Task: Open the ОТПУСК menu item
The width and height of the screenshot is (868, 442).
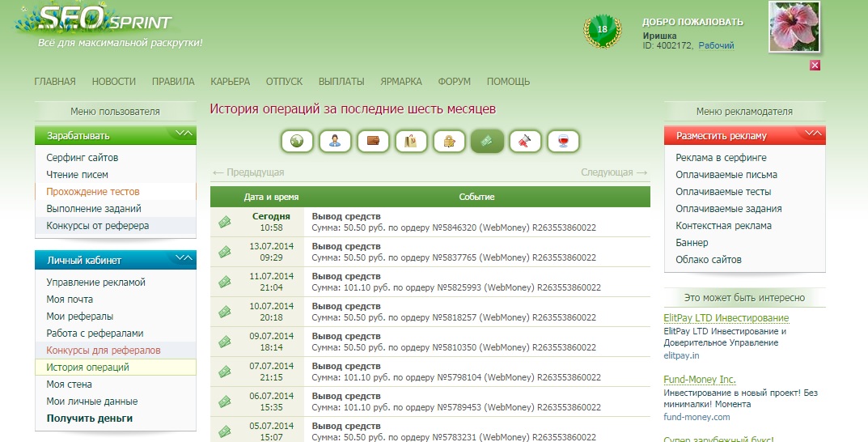Action: 284,82
